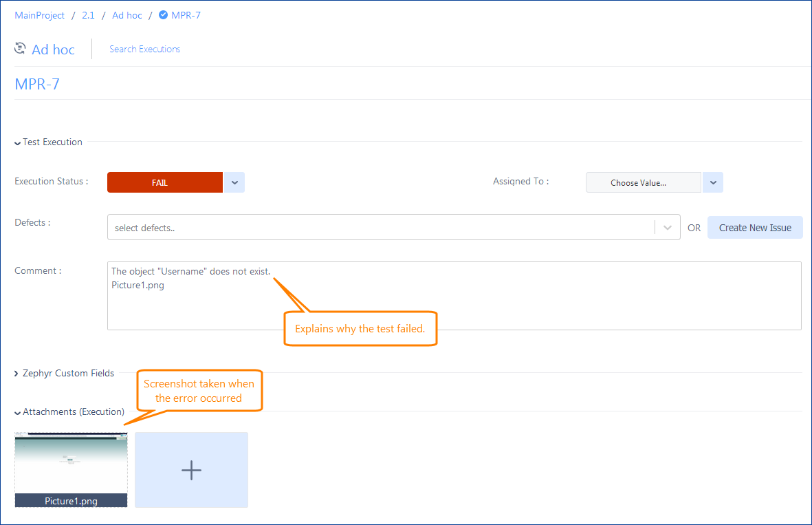Screen dimensions: 812x525
Task: Click the plus icon to add an attachment
Action: pos(191,470)
